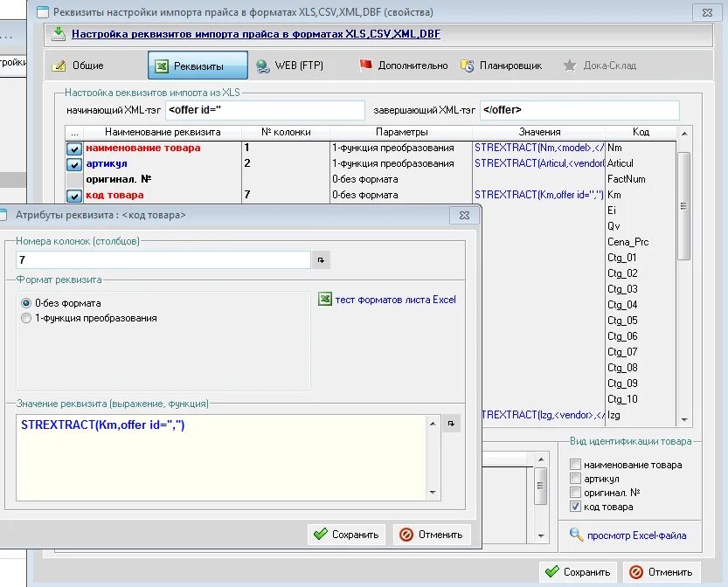Screen dimensions: 728x587
Task: Click начинающий XML-тэг input field
Action: pos(265,110)
